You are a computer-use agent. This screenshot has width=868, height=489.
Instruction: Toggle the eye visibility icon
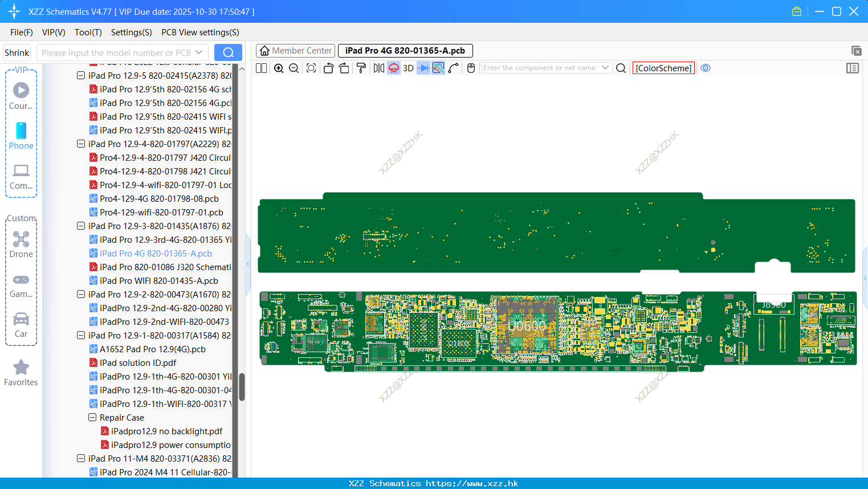coord(706,68)
